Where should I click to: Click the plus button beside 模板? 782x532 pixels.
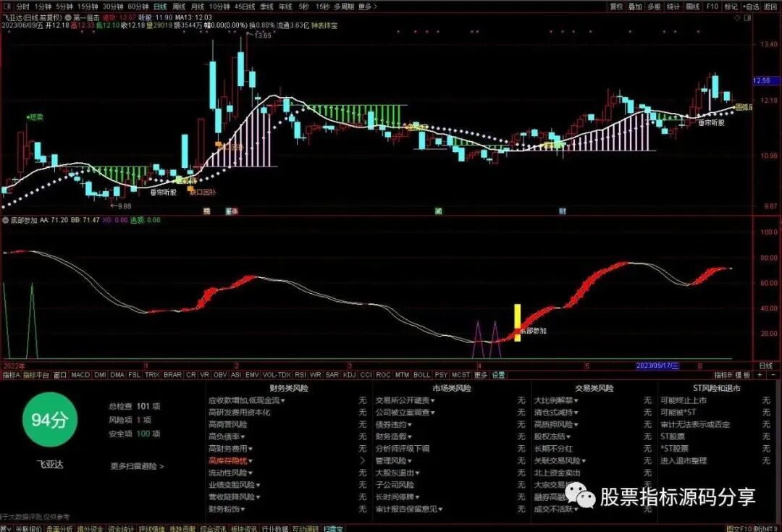tap(760, 374)
